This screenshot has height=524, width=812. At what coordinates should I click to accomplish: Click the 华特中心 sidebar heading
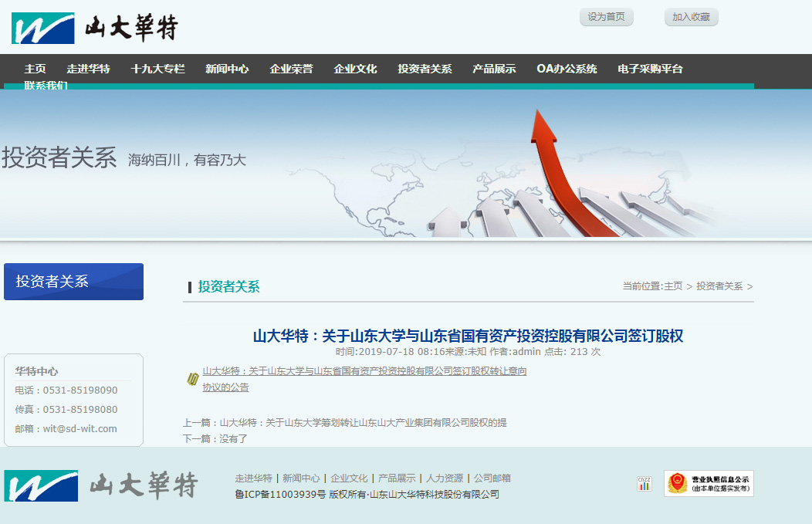click(37, 371)
